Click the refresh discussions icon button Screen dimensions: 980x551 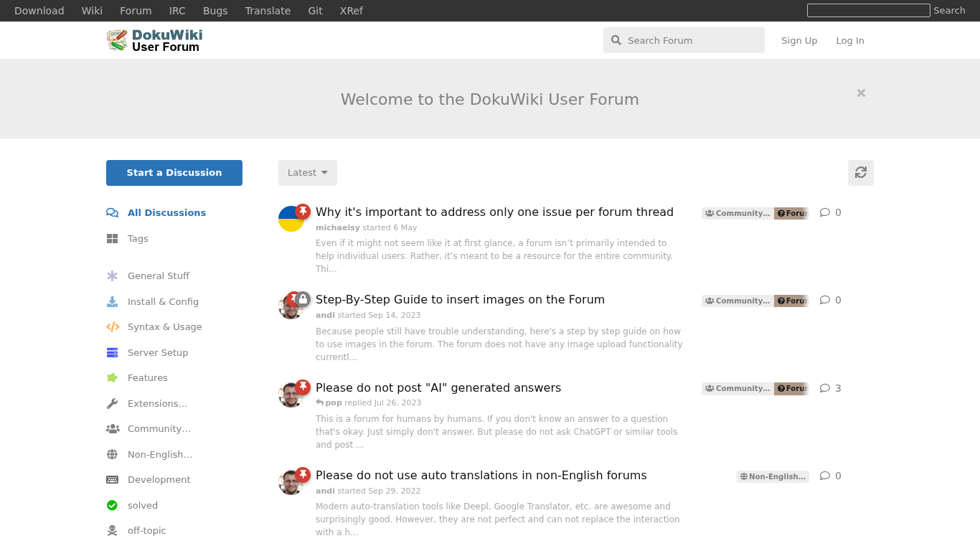tap(860, 173)
